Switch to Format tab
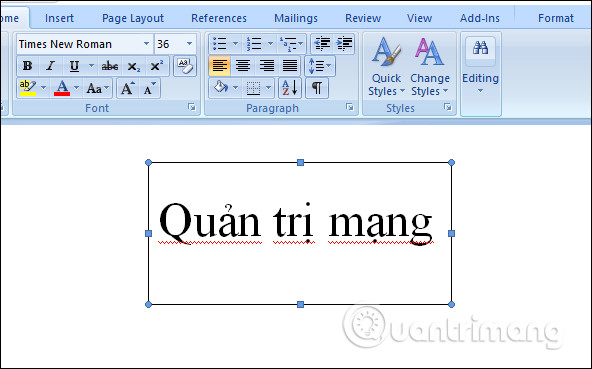 556,18
